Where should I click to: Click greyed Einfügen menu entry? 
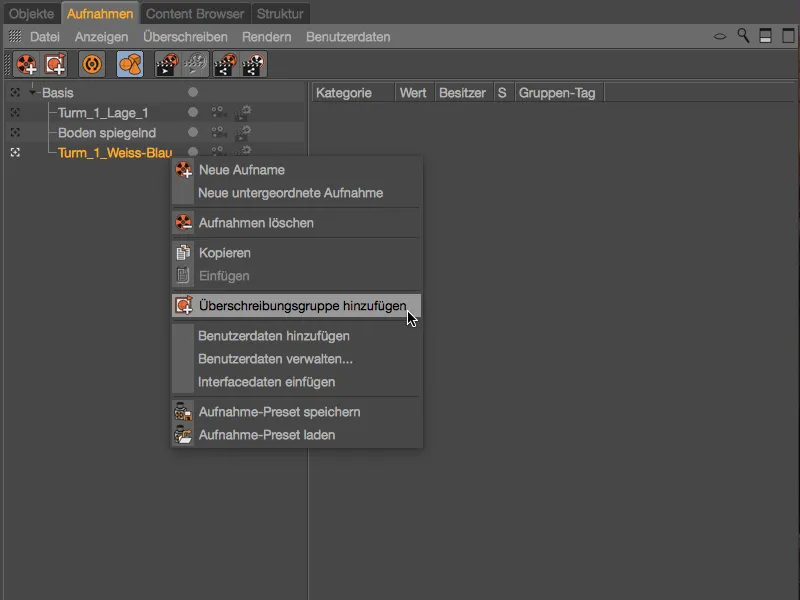coord(297,276)
